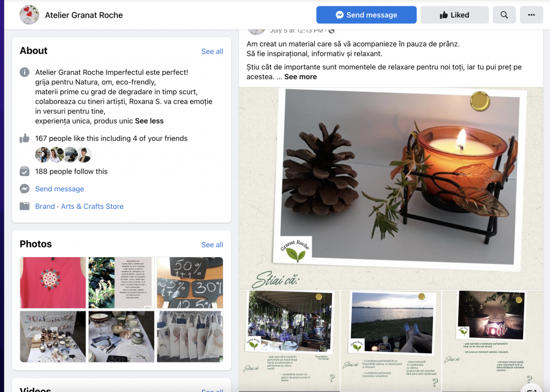Click the thumbs-up icon beside 167 people like this

pos(25,138)
